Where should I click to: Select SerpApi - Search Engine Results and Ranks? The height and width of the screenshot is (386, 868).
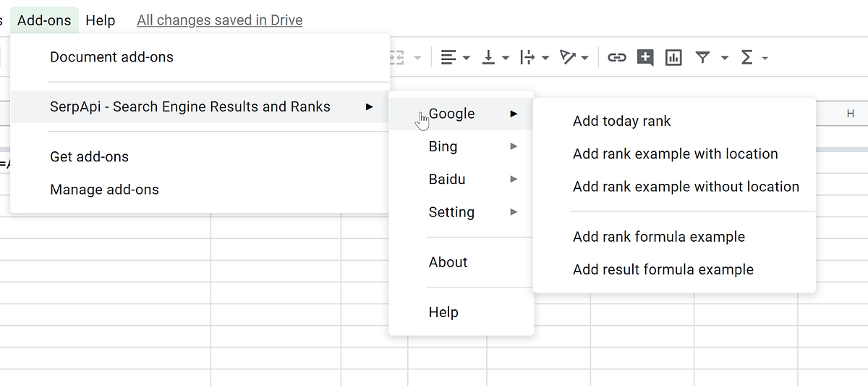200,107
